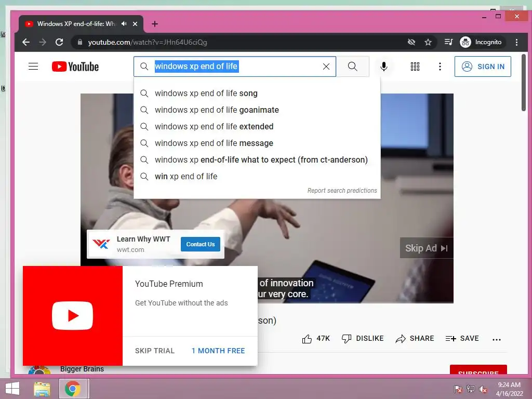This screenshot has width=532, height=399.
Task: Click the SIGN IN button
Action: tap(483, 66)
